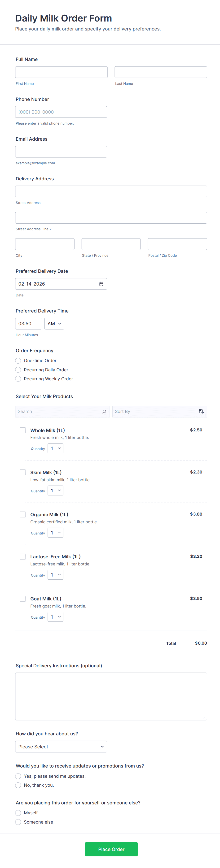220x868 pixels.
Task: Open Lactose-Free Milk quantity selector
Action: point(55,575)
